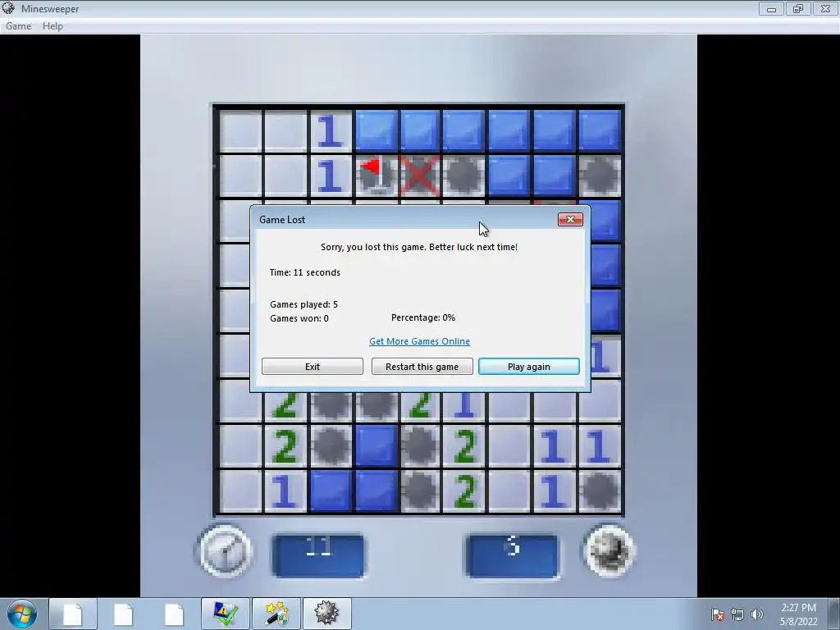
Task: Open the taskbar icon with green checkmark
Action: (226, 614)
